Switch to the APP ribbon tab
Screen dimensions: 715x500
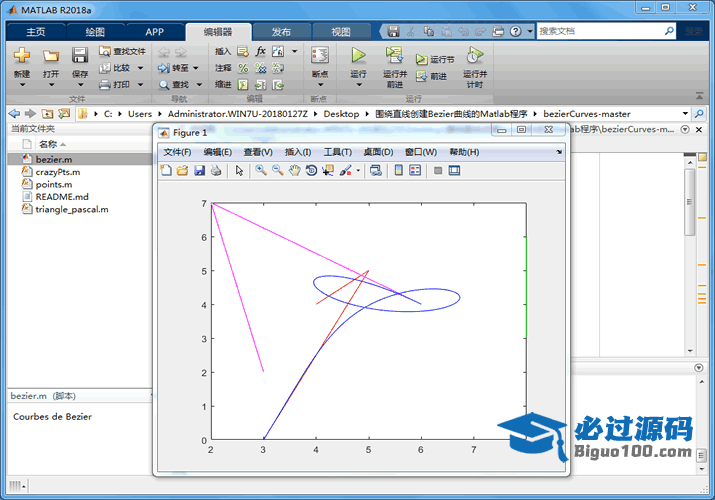(x=155, y=32)
